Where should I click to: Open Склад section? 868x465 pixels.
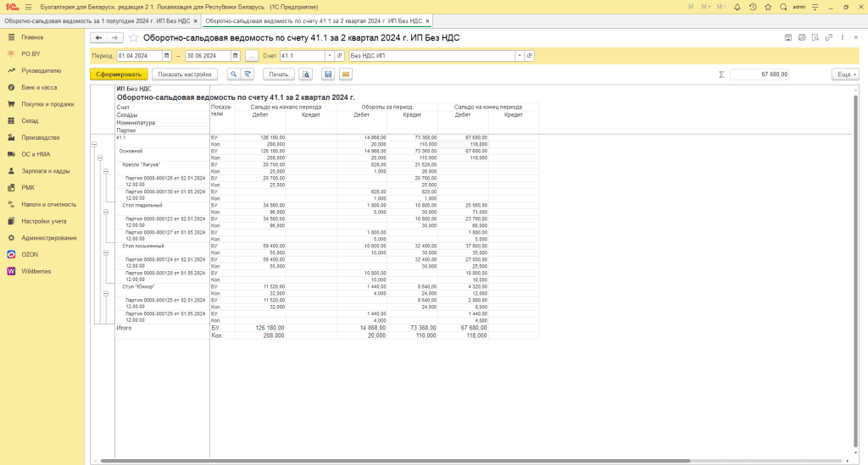click(30, 120)
